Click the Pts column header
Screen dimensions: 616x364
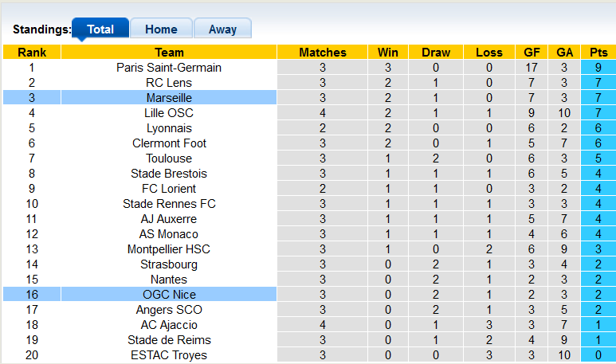[598, 53]
